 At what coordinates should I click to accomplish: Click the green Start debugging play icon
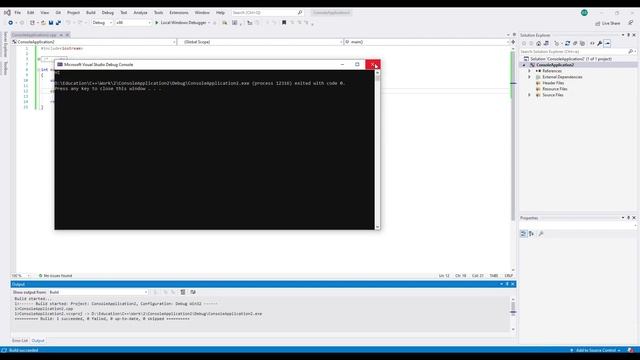[156, 23]
